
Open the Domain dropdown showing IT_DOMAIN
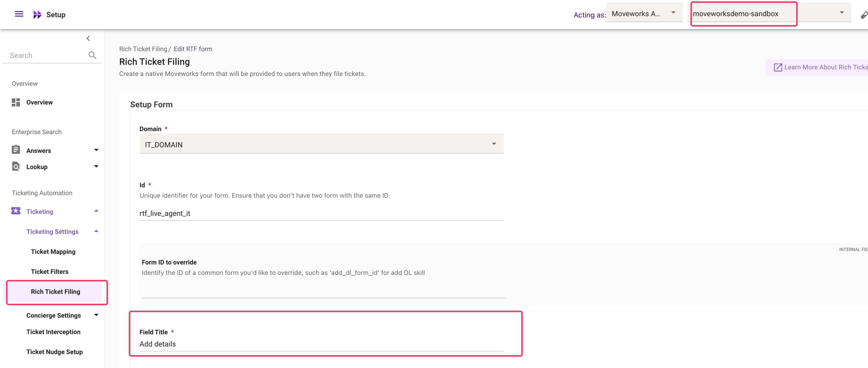321,144
